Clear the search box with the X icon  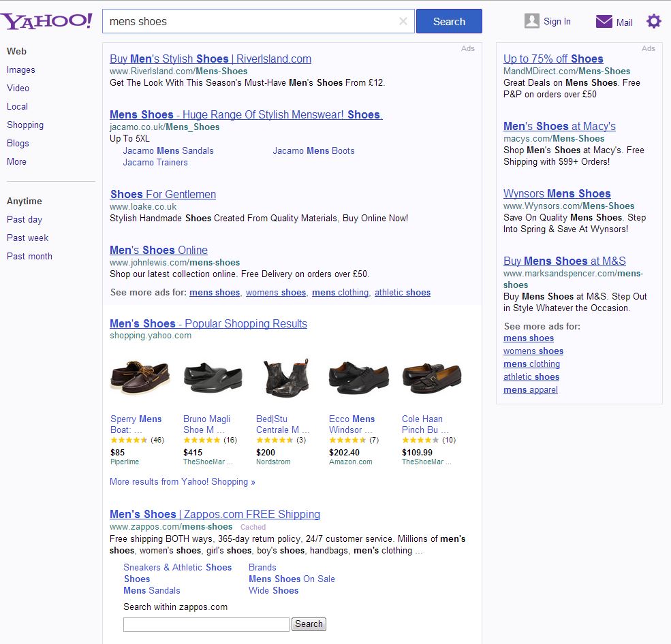pos(403,21)
